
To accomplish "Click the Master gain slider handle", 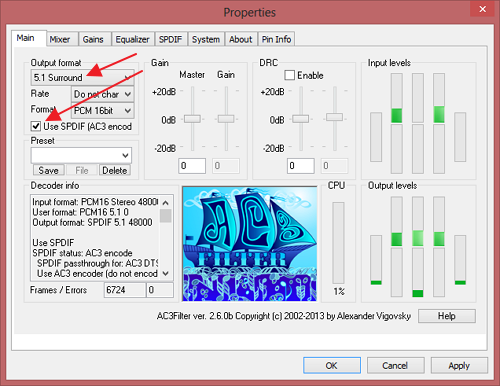I will coord(192,119).
